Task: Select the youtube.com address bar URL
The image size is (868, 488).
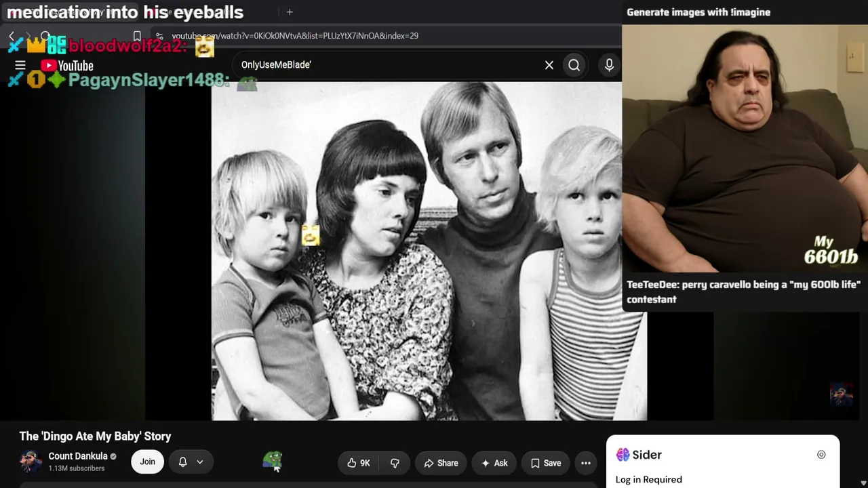Action: pos(295,36)
